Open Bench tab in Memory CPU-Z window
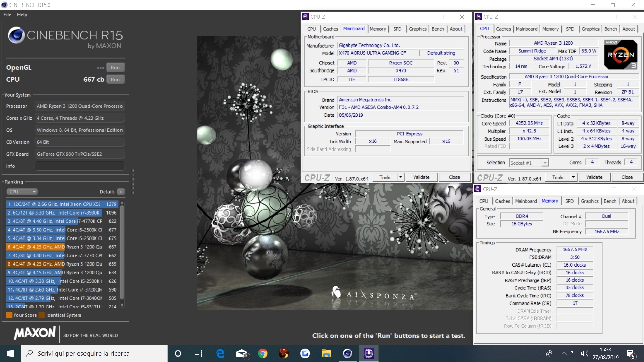Image resolution: width=644 pixels, height=362 pixels. coord(610,201)
